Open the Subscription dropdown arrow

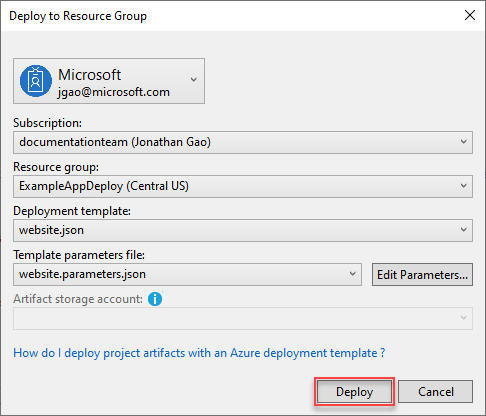463,142
